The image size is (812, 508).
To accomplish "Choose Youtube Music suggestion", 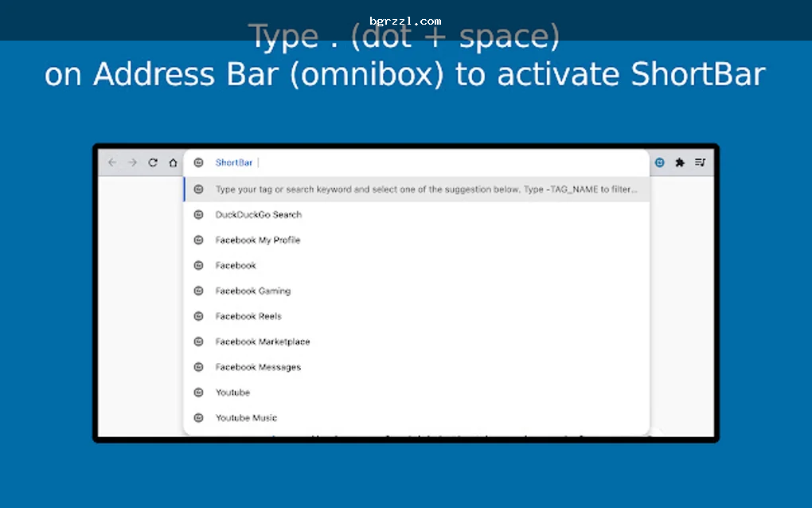I will pyautogui.click(x=417, y=417).
